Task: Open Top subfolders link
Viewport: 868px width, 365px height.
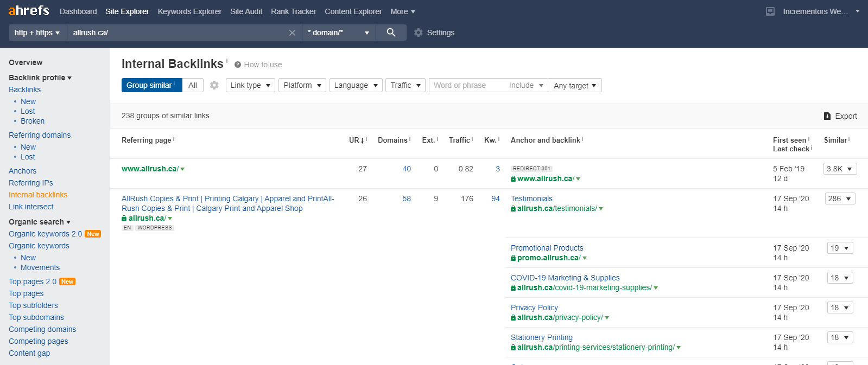Action: [33, 305]
